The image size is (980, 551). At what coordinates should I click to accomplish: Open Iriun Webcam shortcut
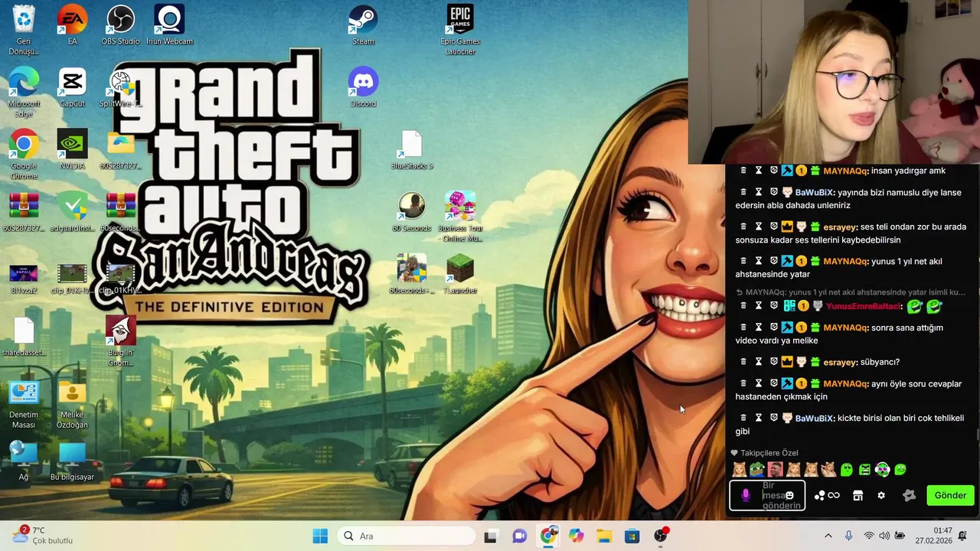pos(169,24)
